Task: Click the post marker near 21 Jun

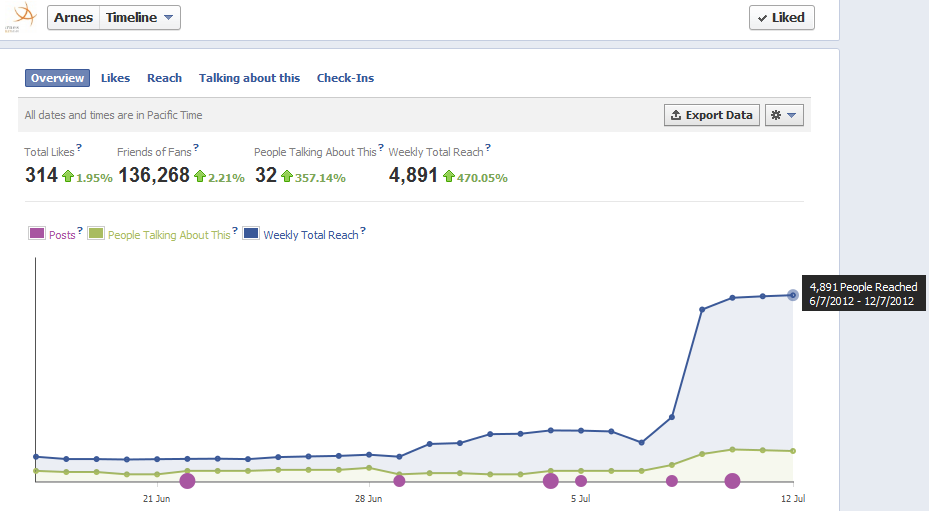Action: (187, 481)
